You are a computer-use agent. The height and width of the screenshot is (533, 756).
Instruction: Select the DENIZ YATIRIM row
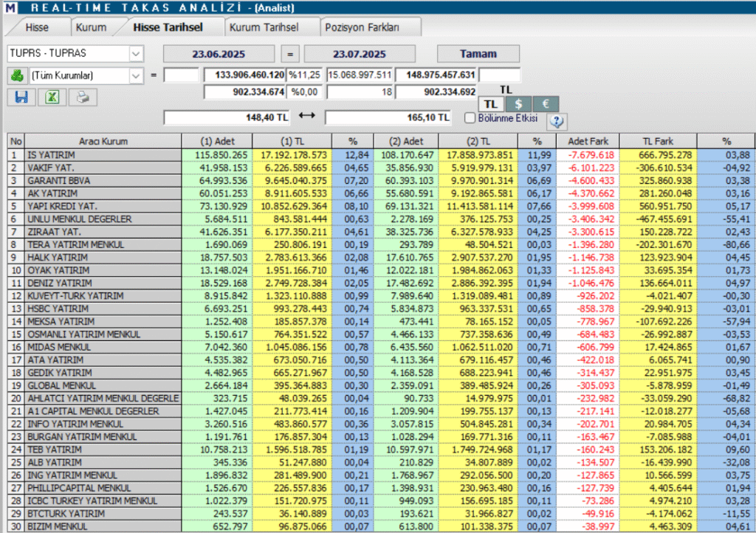381,283
